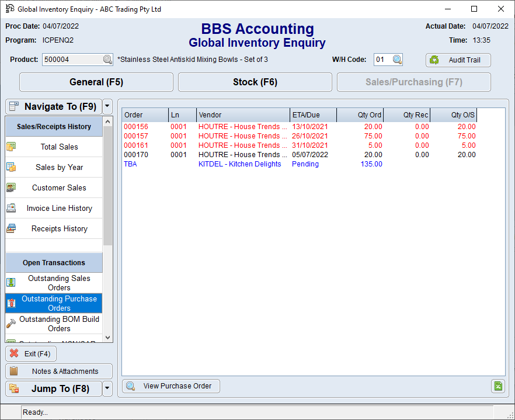Click the Excel export icon

497,386
